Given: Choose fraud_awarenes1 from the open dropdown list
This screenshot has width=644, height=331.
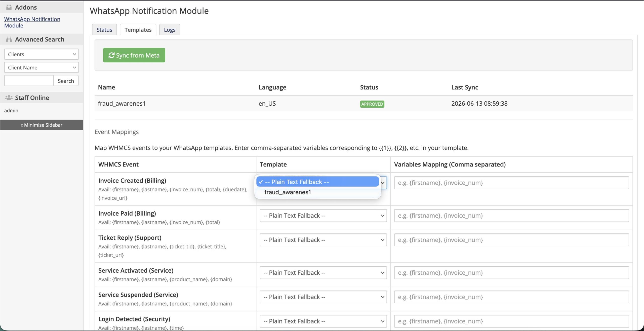Looking at the screenshot, I should [x=317, y=192].
